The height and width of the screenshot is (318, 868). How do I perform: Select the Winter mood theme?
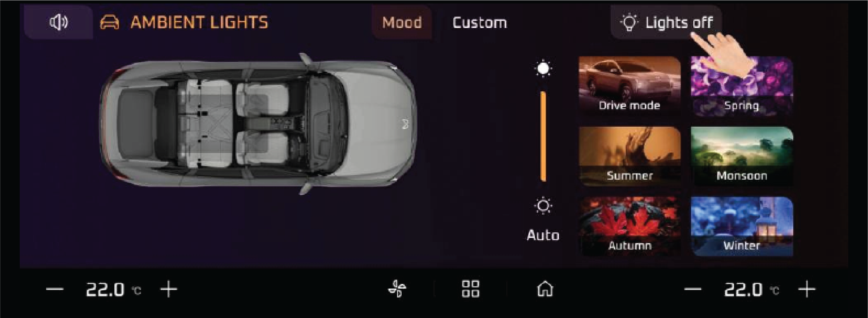[x=742, y=226]
